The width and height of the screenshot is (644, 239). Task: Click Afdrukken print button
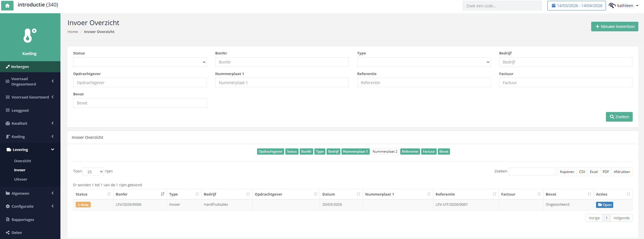pos(622,172)
